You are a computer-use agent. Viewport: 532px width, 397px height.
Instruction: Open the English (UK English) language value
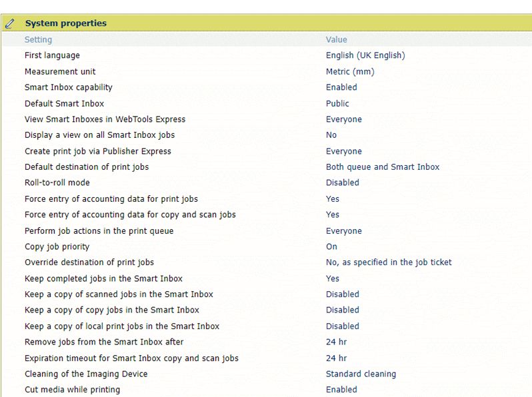(365, 55)
